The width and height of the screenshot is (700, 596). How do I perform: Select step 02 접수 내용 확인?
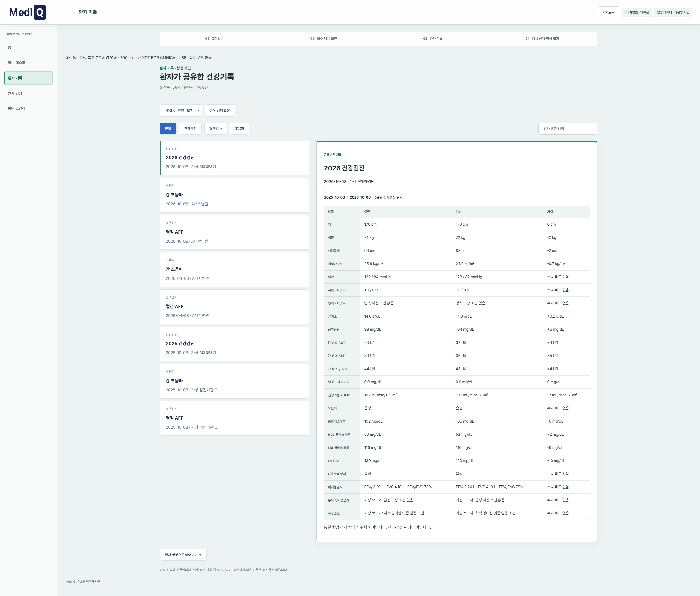(x=323, y=39)
